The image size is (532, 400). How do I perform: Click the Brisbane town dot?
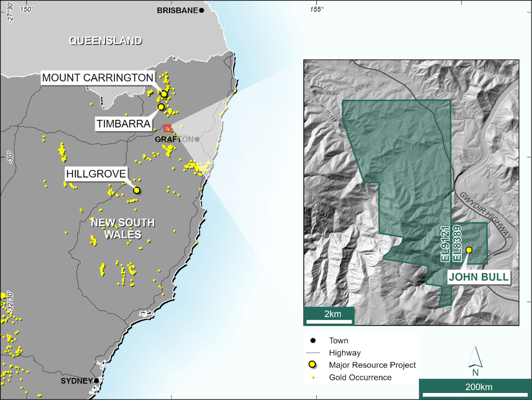(202, 10)
